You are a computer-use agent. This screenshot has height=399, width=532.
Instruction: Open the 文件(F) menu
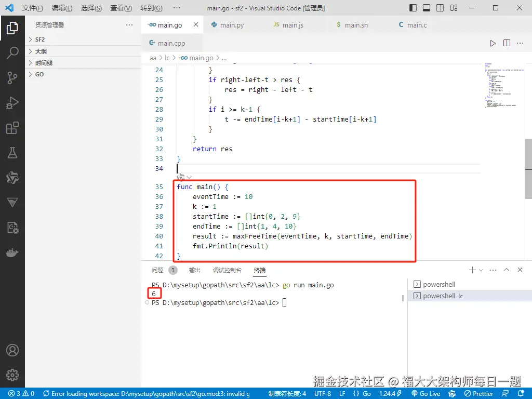pos(33,8)
